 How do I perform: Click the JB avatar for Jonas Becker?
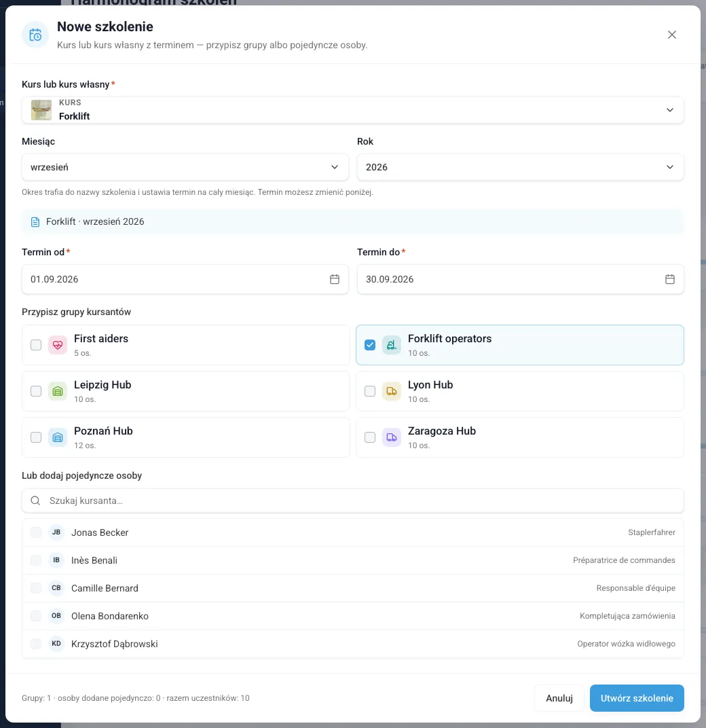[x=56, y=532]
